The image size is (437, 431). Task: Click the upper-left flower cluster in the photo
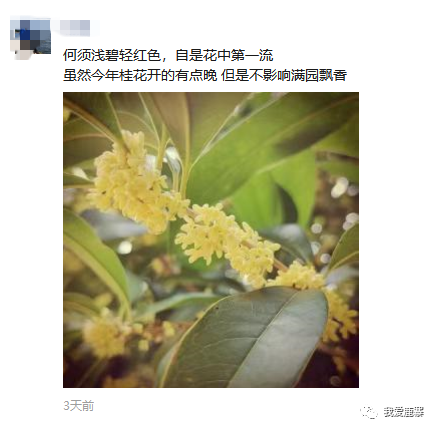point(133,180)
